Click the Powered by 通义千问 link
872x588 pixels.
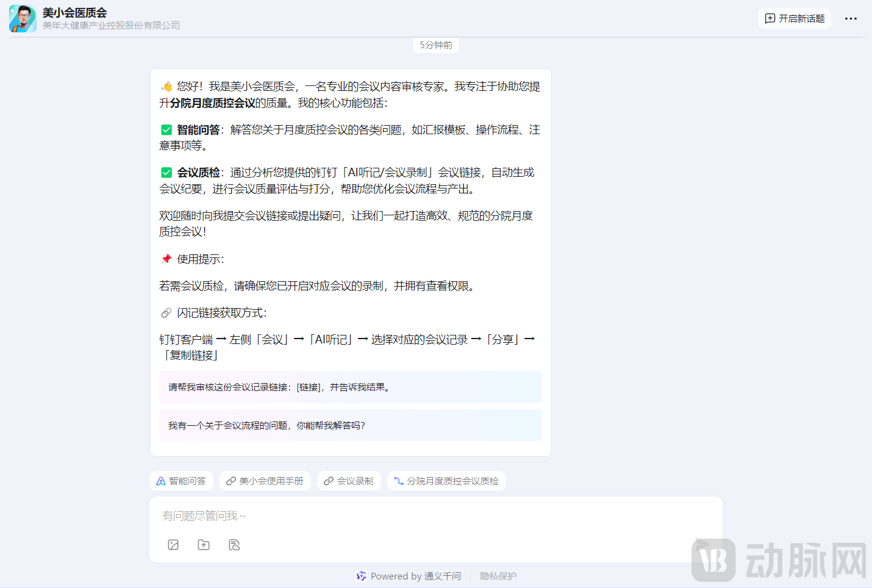tap(409, 576)
